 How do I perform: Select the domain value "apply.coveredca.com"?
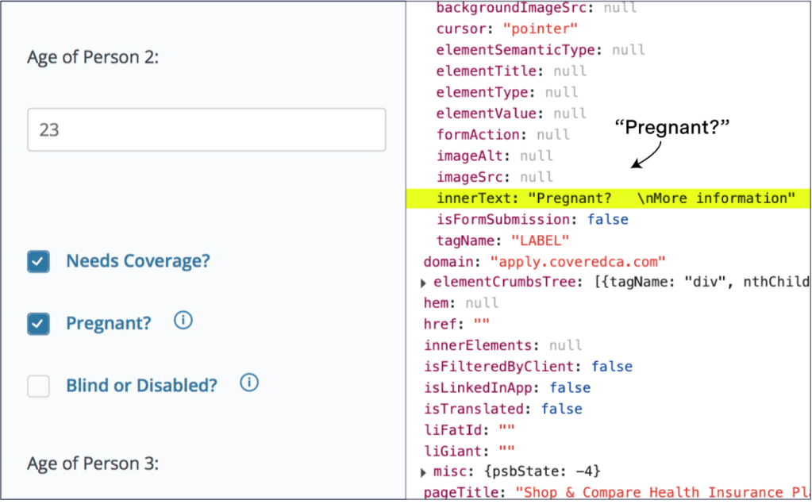click(x=577, y=261)
